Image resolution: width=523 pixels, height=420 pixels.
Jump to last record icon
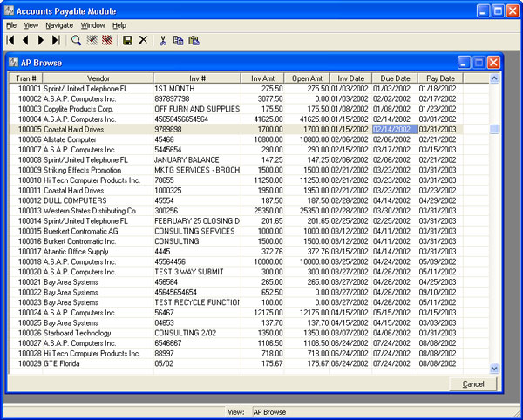pos(56,40)
